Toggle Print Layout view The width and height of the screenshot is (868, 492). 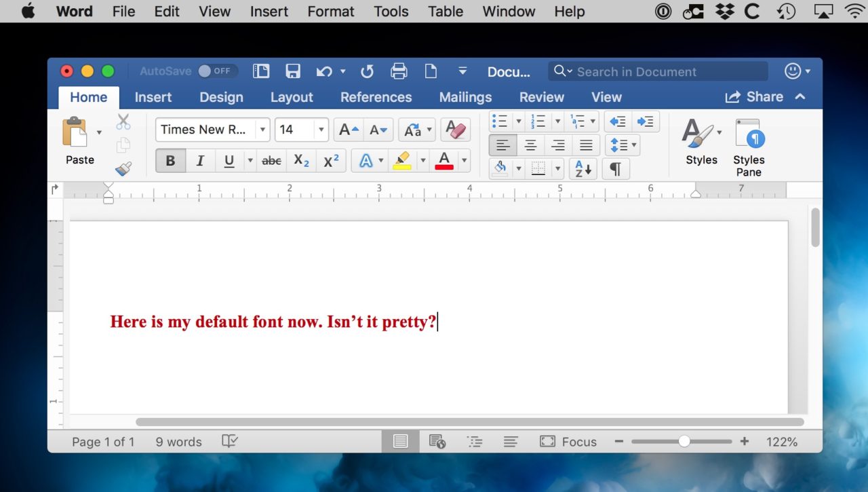click(401, 442)
